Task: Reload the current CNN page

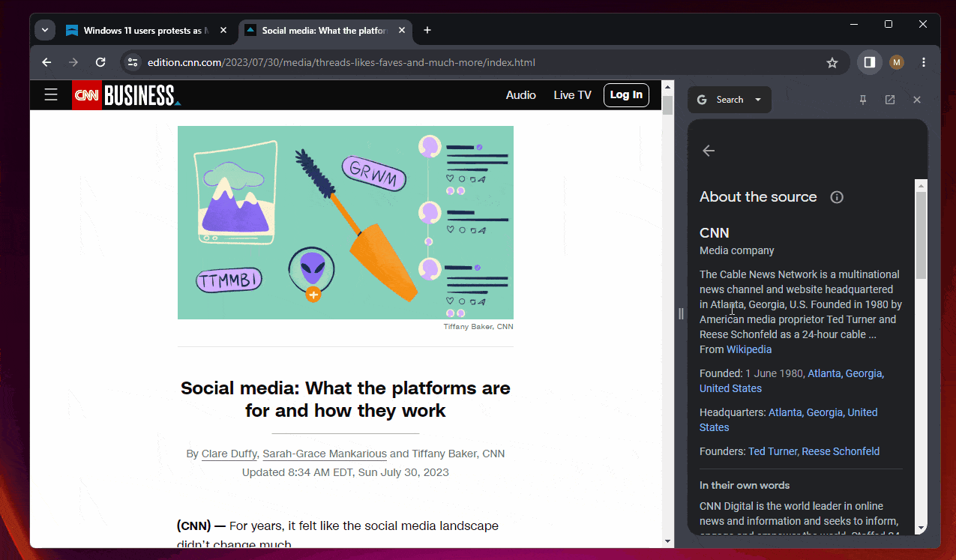Action: click(x=100, y=62)
